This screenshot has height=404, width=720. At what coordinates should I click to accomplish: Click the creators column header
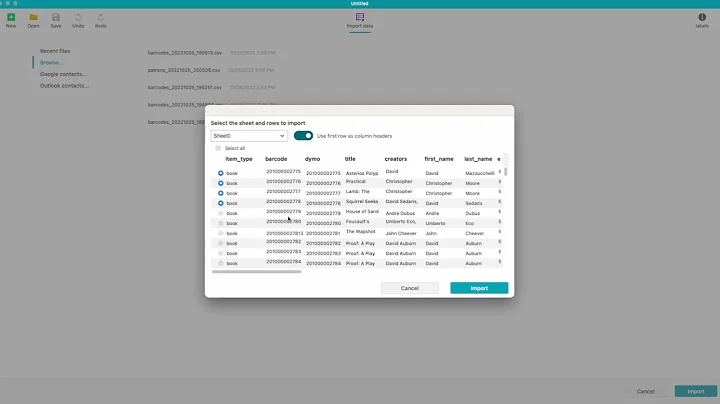(396, 159)
